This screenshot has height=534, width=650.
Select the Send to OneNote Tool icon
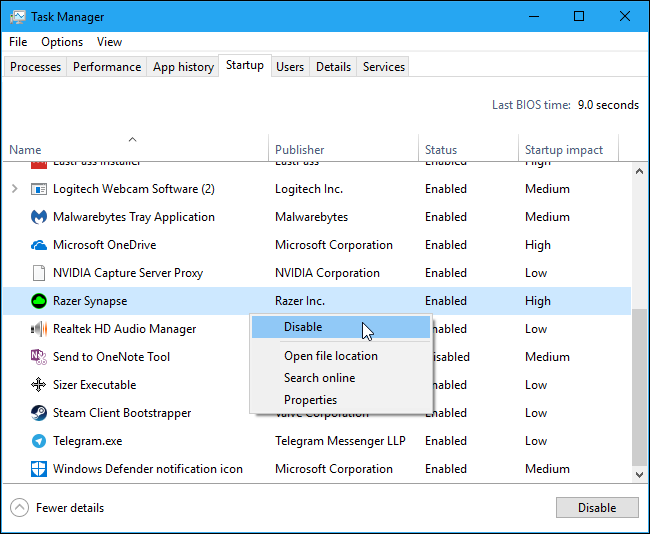coord(39,357)
